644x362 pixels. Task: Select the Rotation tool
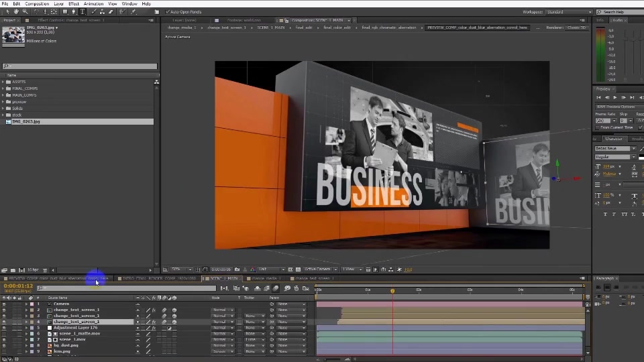click(x=36, y=12)
